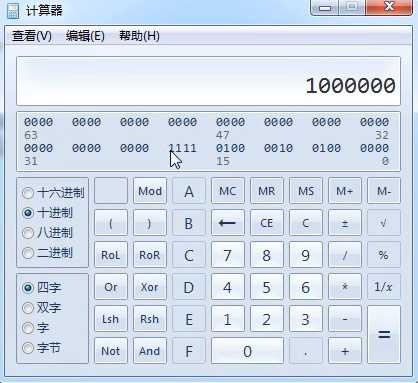Toggle the 1111 bit group
Viewport: 418px width, 383px height.
(x=182, y=148)
